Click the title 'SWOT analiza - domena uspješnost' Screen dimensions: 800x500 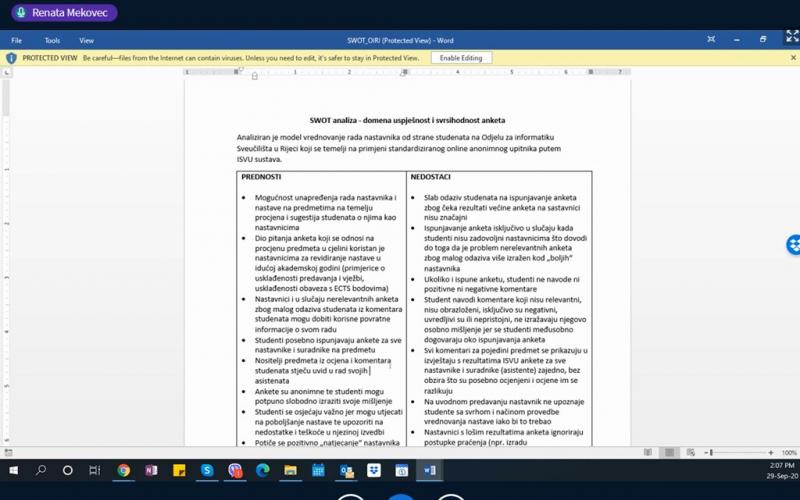pos(407,120)
